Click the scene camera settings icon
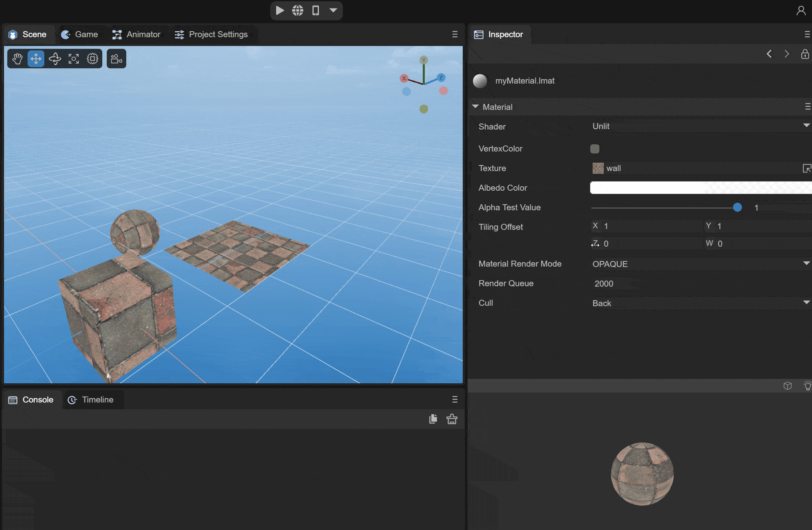Viewport: 812px width, 530px height. [116, 59]
